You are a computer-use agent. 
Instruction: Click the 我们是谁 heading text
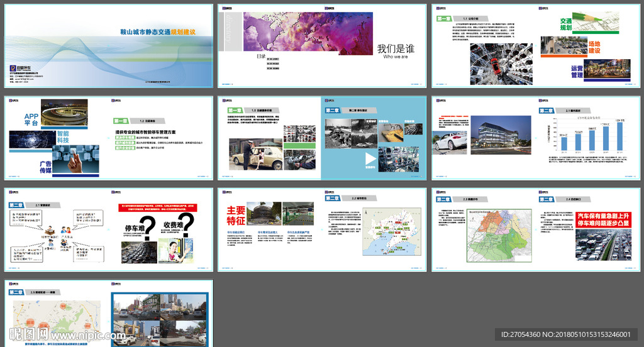coord(396,48)
